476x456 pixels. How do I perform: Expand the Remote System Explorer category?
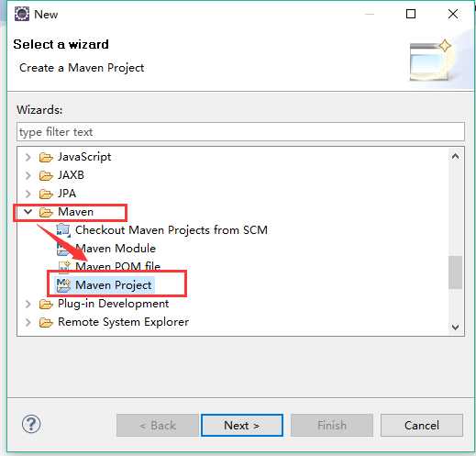click(28, 322)
